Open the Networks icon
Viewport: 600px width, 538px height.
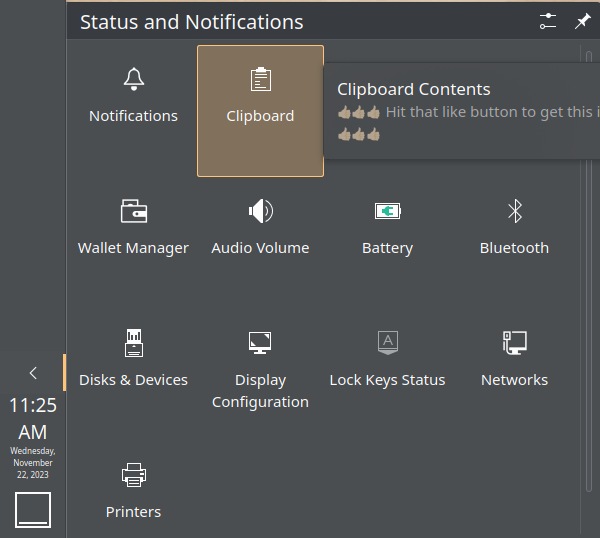[515, 343]
